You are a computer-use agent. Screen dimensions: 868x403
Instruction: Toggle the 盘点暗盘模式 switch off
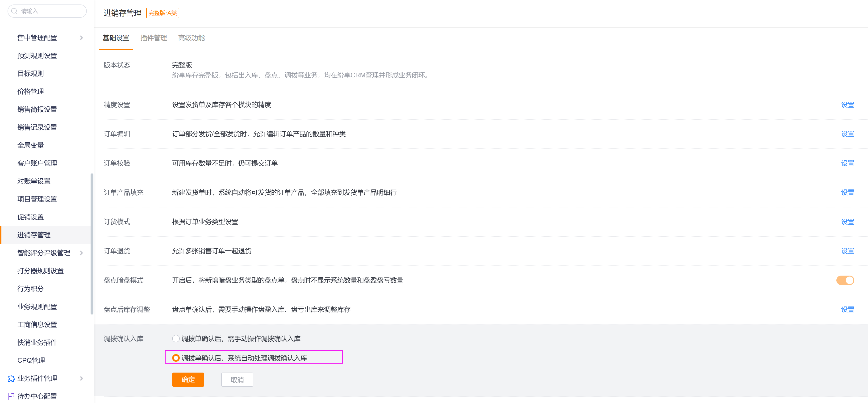click(845, 280)
